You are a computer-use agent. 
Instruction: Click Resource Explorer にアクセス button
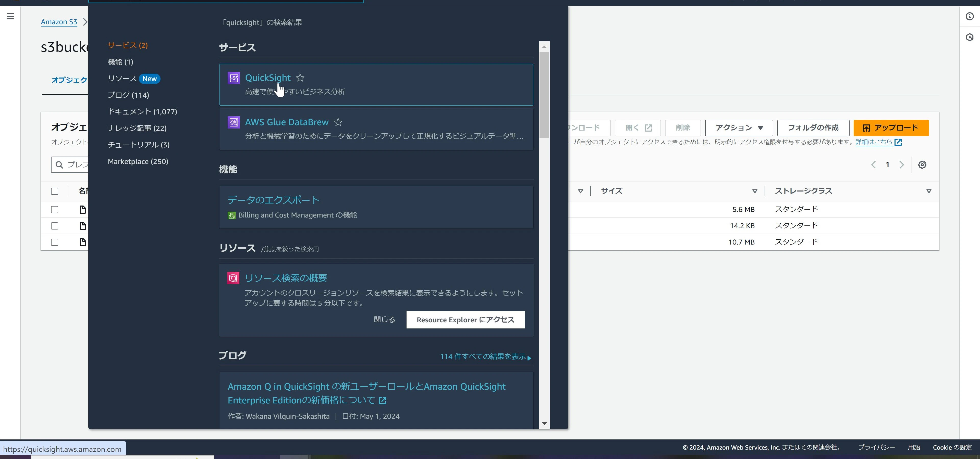[x=465, y=320]
